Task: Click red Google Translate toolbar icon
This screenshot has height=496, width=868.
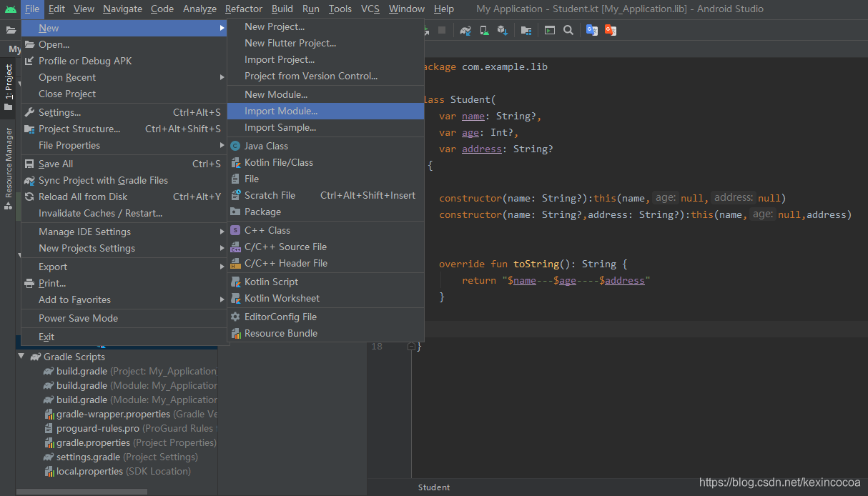Action: coord(610,30)
